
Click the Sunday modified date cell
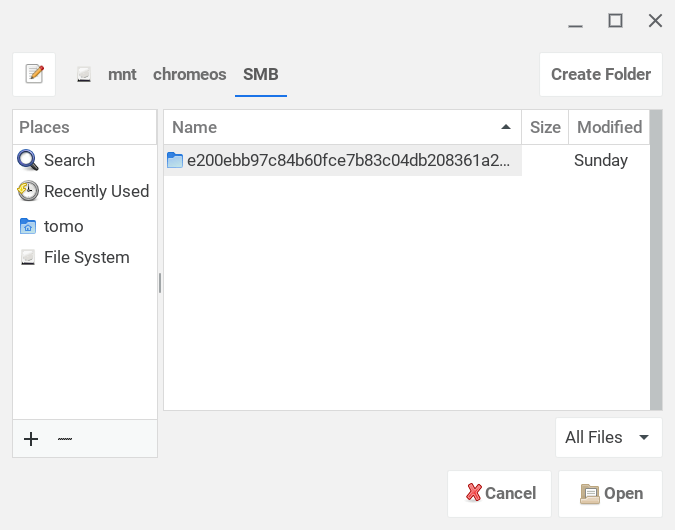pos(601,160)
